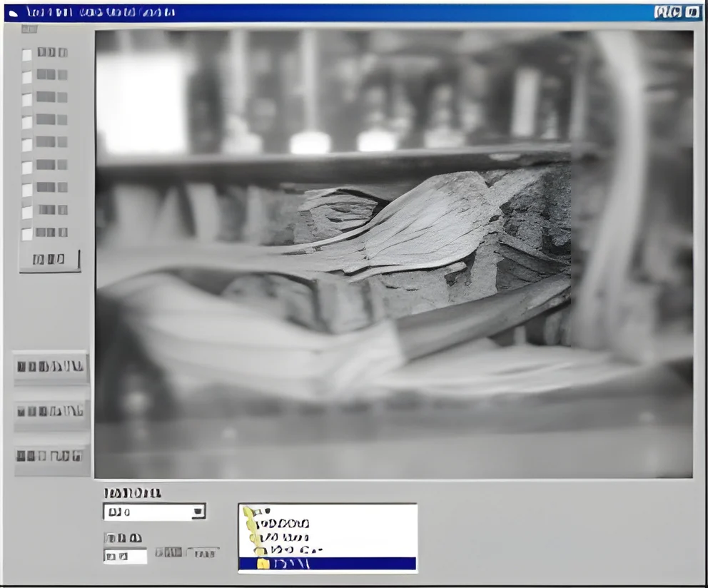Click the highlighted blue row in the folder tree
Screen dimensions: 708x588
327,564
